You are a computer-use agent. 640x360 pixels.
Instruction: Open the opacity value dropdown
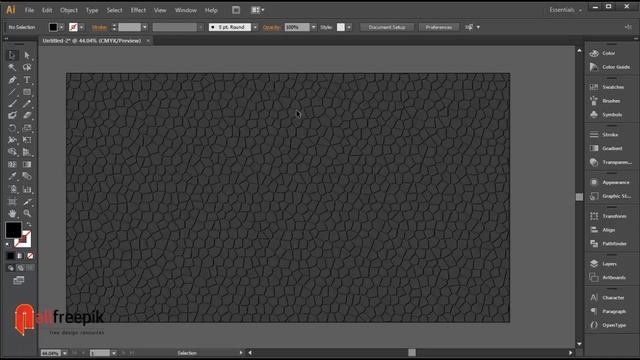pos(313,27)
